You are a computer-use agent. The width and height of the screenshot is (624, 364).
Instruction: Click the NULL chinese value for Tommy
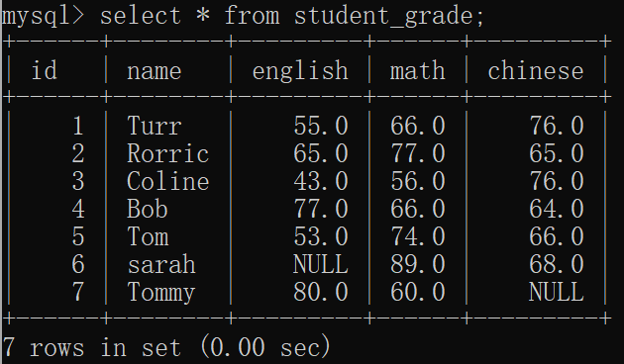[556, 292]
